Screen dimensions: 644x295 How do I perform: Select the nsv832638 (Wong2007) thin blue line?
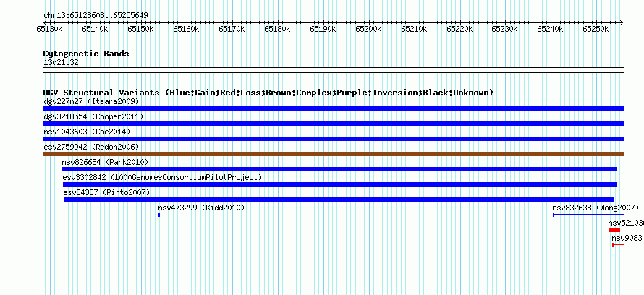[x=588, y=215]
